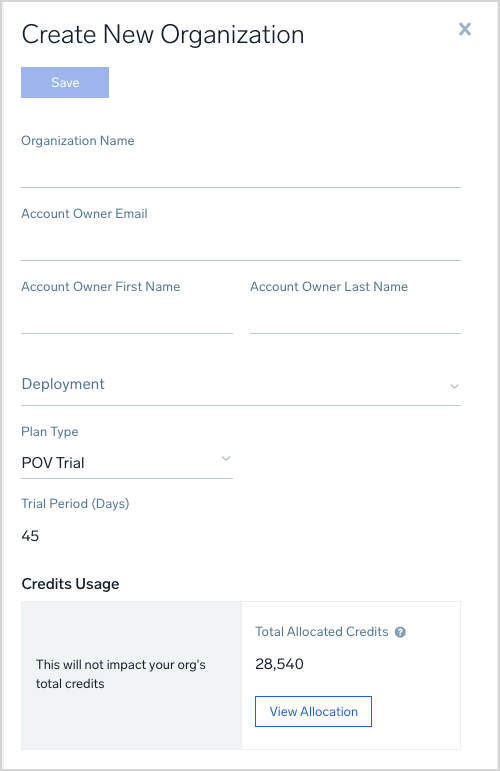Open the Plan Type dropdown showing POV Trial
500x771 pixels.
[127, 462]
